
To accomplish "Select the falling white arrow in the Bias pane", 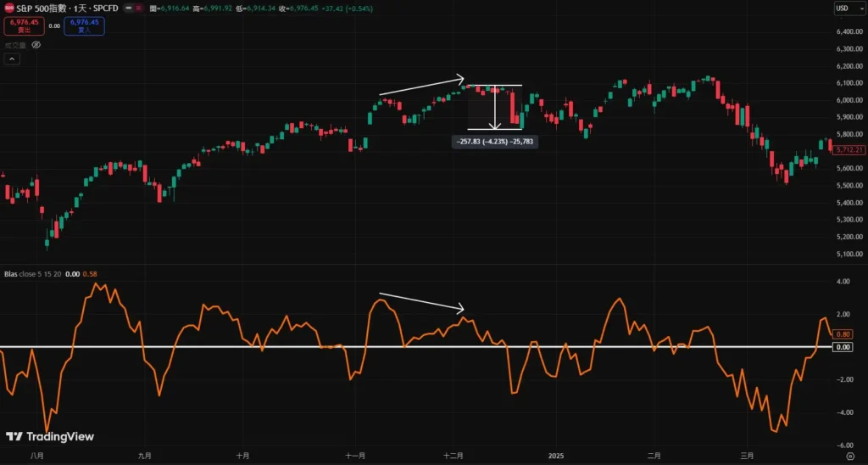I will tap(421, 301).
